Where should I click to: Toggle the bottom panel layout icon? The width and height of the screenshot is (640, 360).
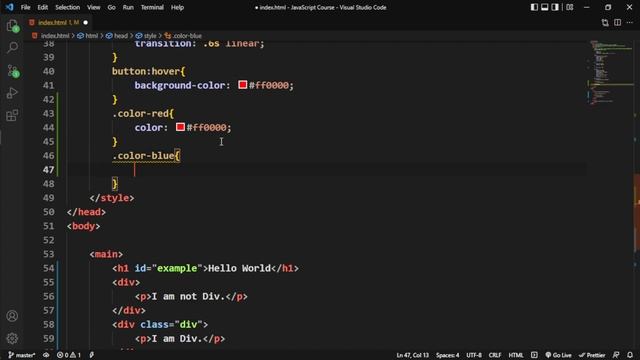[544, 7]
